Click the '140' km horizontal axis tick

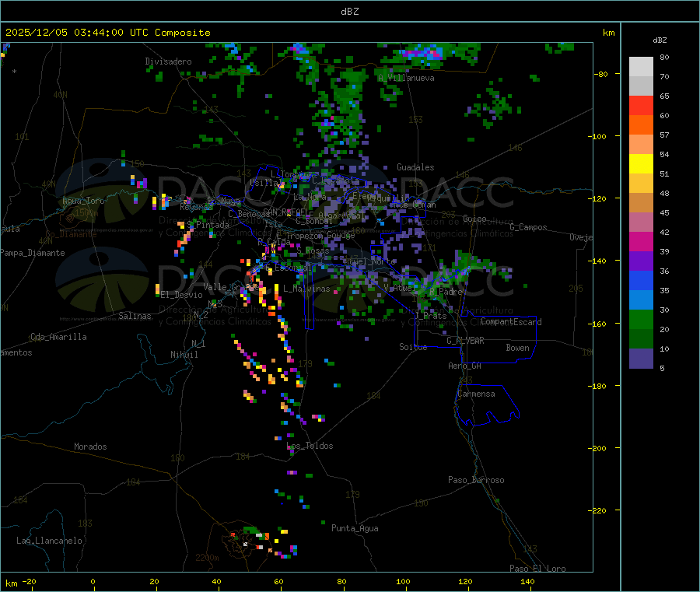point(527,581)
